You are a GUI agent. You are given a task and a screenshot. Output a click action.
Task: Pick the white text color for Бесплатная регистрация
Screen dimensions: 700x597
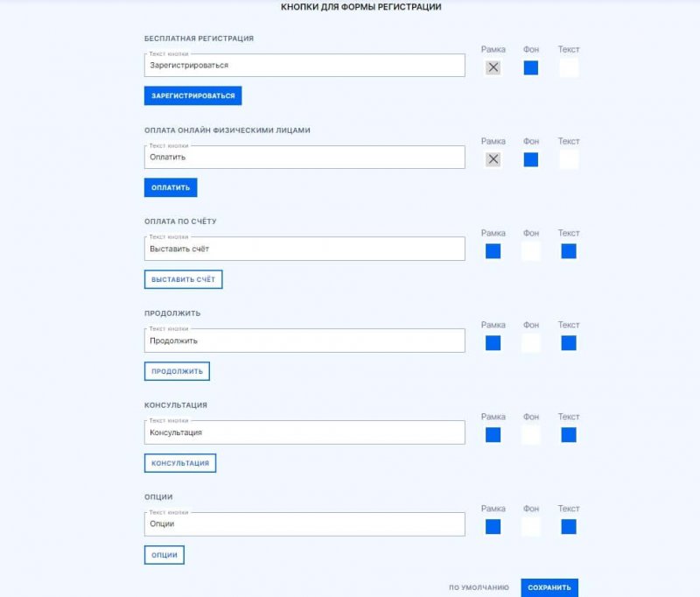pyautogui.click(x=569, y=67)
